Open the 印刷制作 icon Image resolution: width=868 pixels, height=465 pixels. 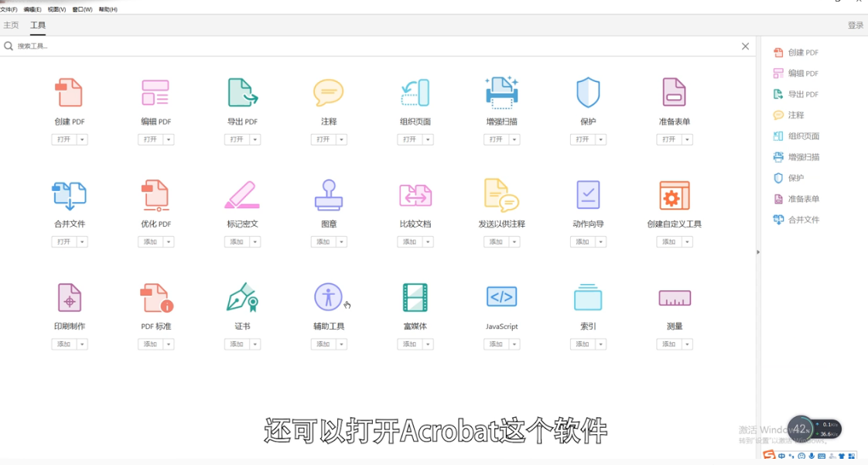(x=69, y=298)
